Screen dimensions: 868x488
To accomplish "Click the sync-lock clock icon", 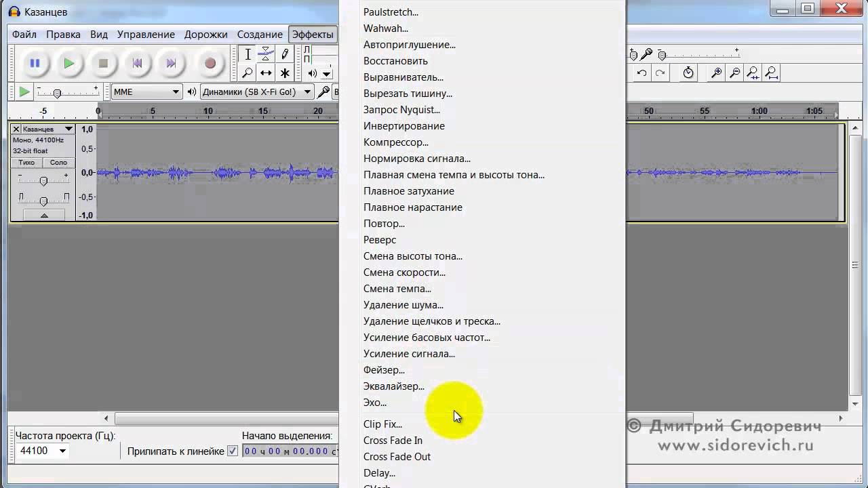I will tap(688, 73).
